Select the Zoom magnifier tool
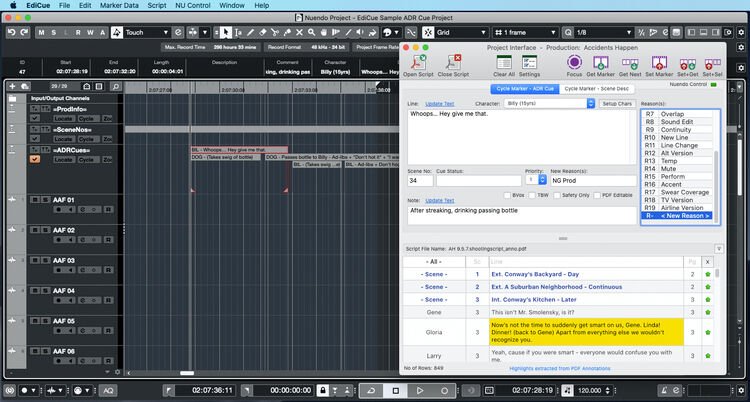Viewport: 750px width, 402px height. click(311, 33)
